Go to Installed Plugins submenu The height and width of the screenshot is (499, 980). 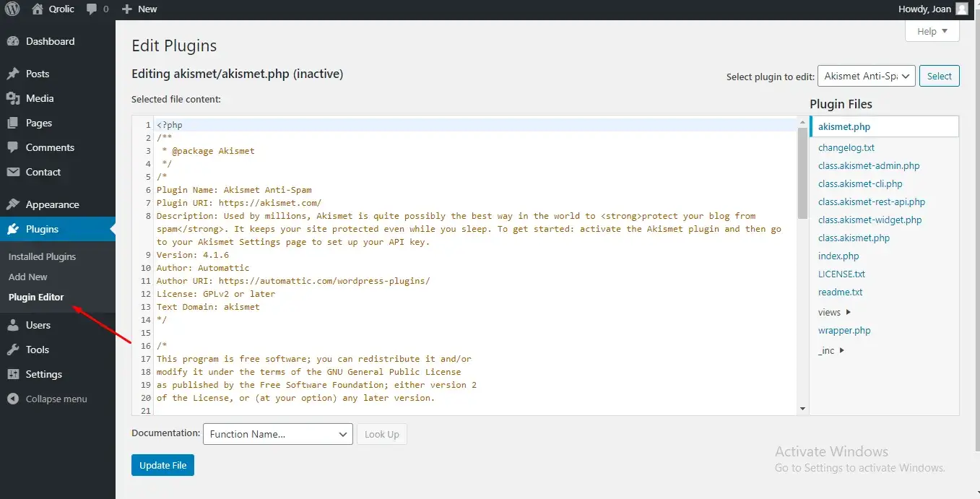point(42,256)
